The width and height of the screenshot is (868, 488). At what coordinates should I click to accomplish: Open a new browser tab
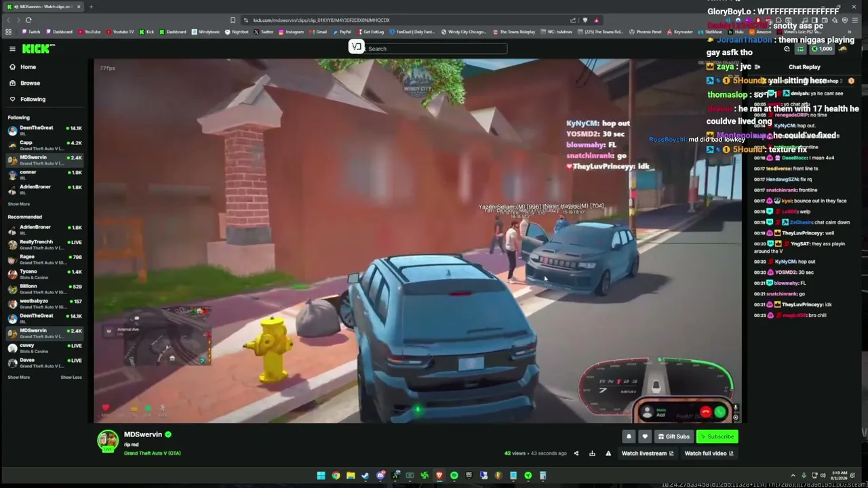[91, 7]
